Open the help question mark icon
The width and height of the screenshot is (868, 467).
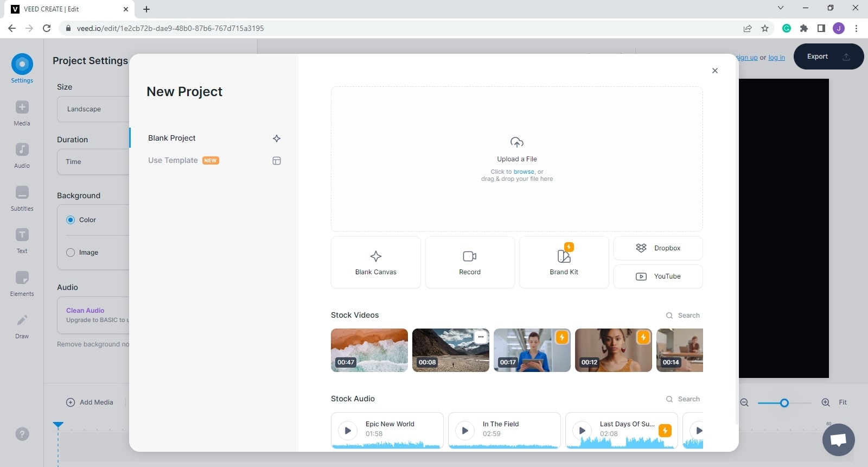tap(22, 434)
